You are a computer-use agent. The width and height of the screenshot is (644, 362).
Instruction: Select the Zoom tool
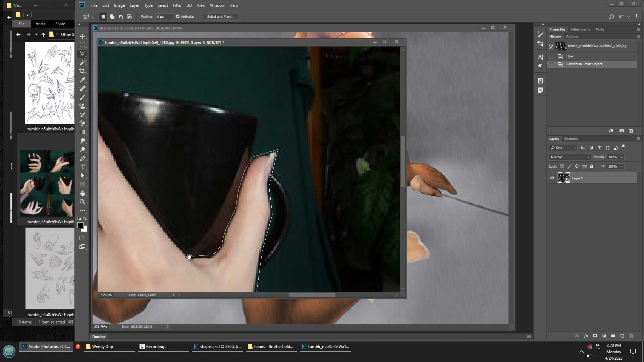coord(83,202)
